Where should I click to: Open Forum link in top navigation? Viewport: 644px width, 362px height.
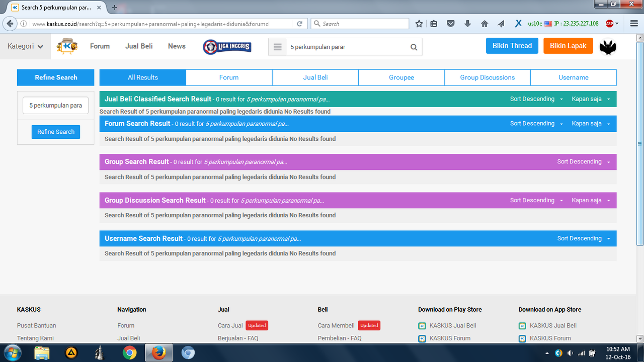click(100, 46)
